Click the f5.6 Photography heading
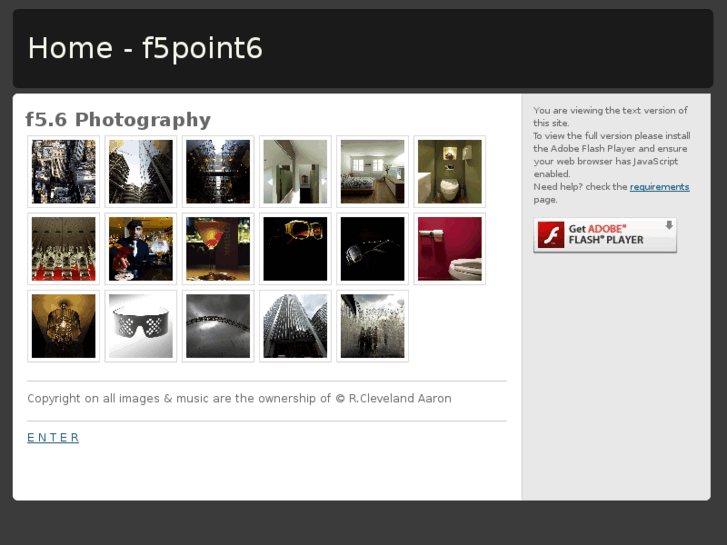 [118, 120]
